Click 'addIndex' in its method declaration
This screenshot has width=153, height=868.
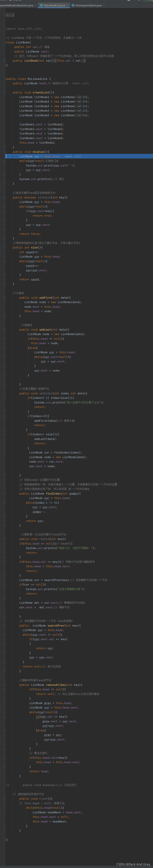point(46,393)
